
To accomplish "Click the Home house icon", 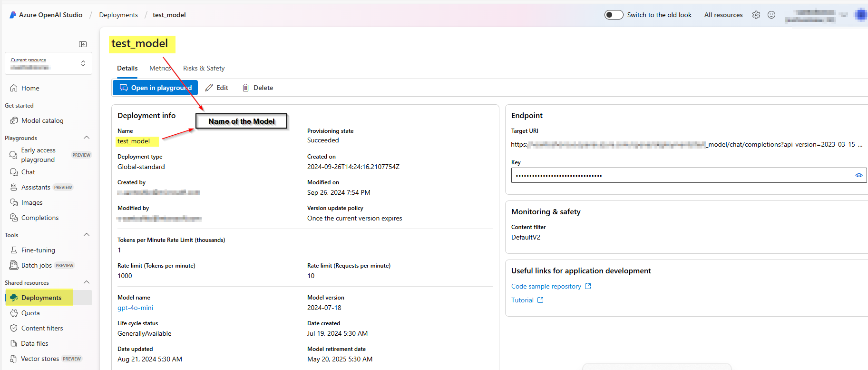I will (x=14, y=88).
